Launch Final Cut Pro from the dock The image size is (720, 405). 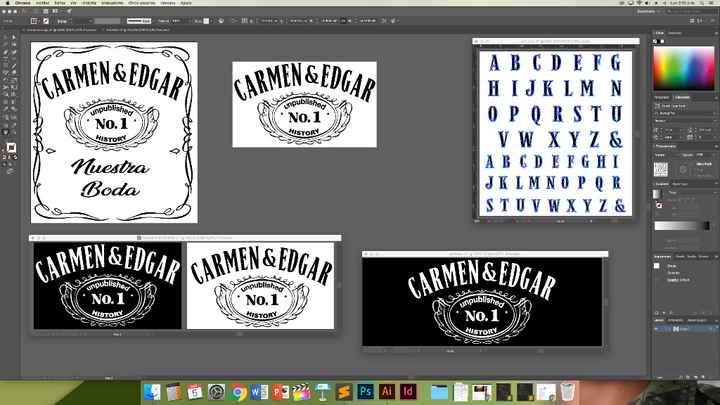coord(301,392)
